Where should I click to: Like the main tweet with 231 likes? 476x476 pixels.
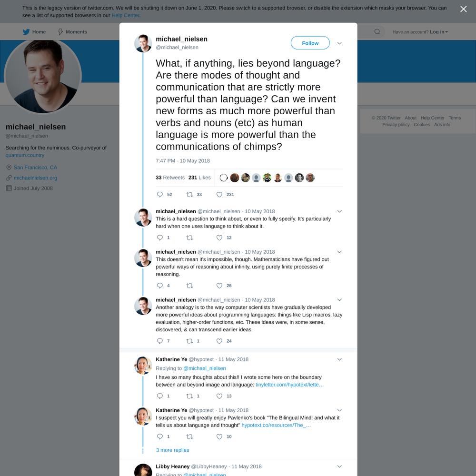[219, 194]
